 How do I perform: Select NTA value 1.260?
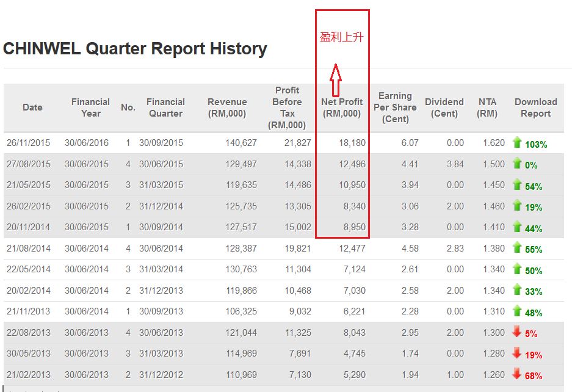[x=494, y=374]
